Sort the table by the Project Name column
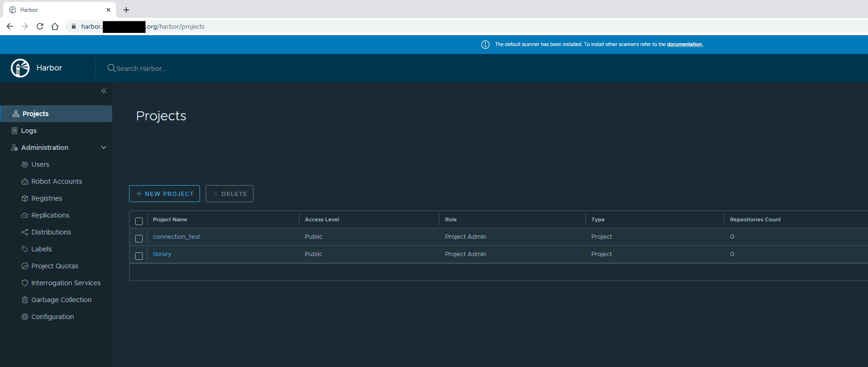868x367 pixels. click(170, 219)
